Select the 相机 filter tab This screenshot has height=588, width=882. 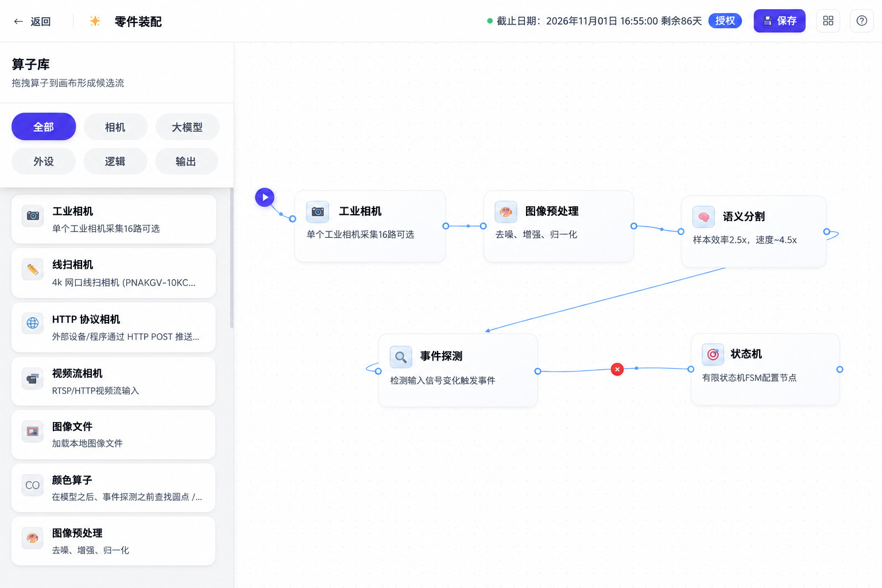(x=115, y=127)
